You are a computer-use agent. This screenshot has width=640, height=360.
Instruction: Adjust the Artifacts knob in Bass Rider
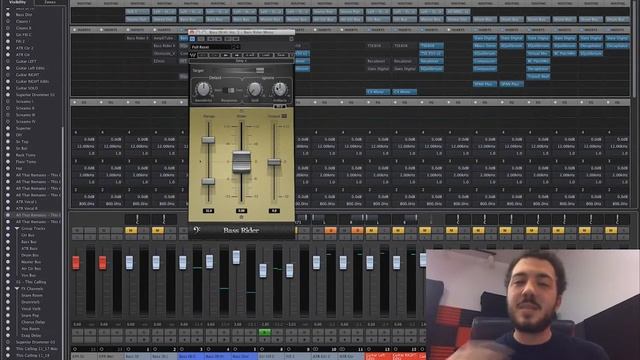click(280, 89)
